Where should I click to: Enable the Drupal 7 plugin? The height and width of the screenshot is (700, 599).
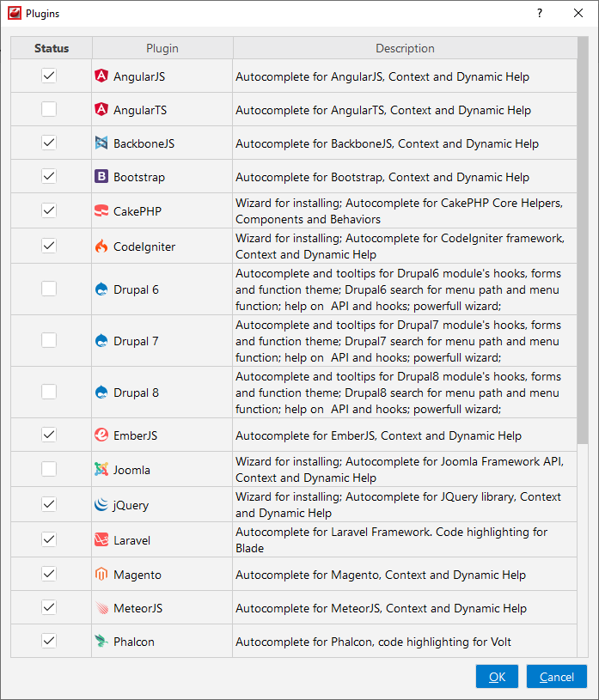tap(49, 340)
